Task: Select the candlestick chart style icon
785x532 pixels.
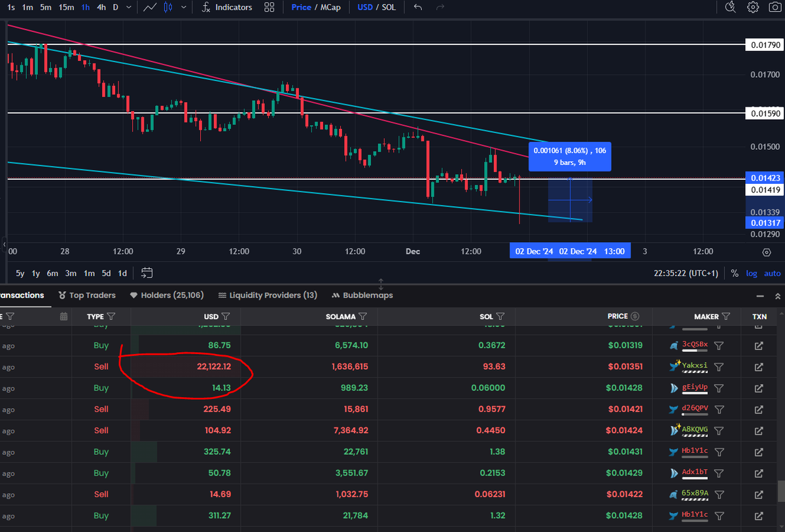Action: 168,7
